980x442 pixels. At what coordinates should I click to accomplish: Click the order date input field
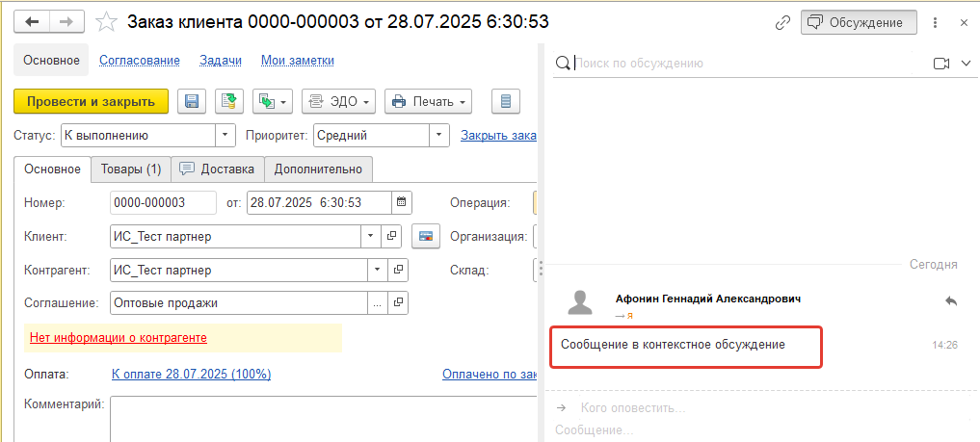319,202
